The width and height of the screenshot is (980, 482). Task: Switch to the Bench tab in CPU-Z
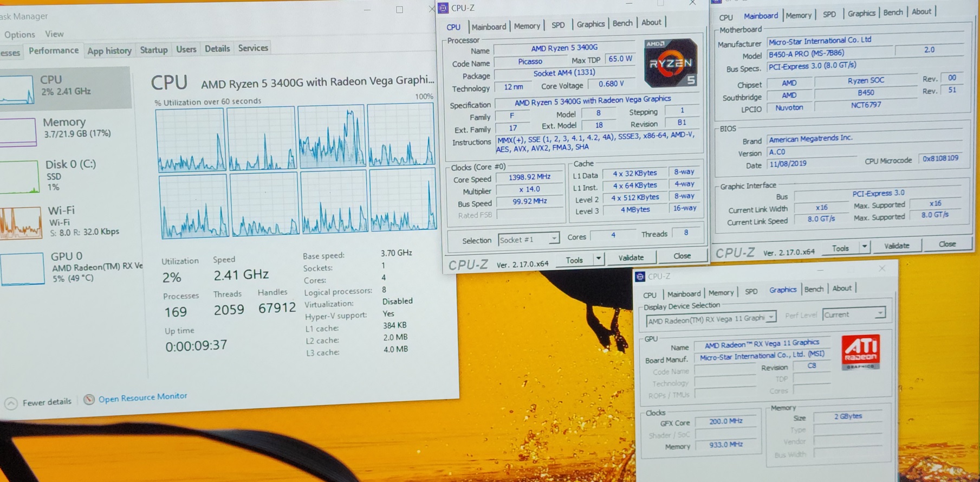(x=622, y=23)
